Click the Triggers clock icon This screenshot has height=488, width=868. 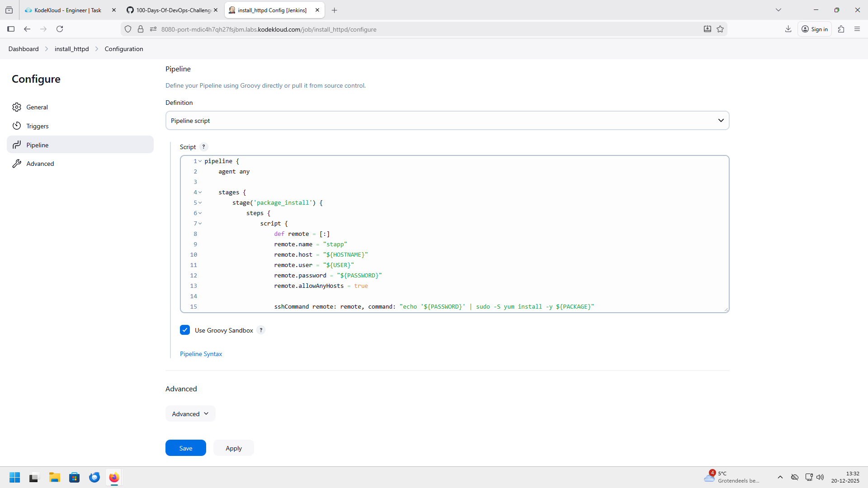(x=17, y=126)
